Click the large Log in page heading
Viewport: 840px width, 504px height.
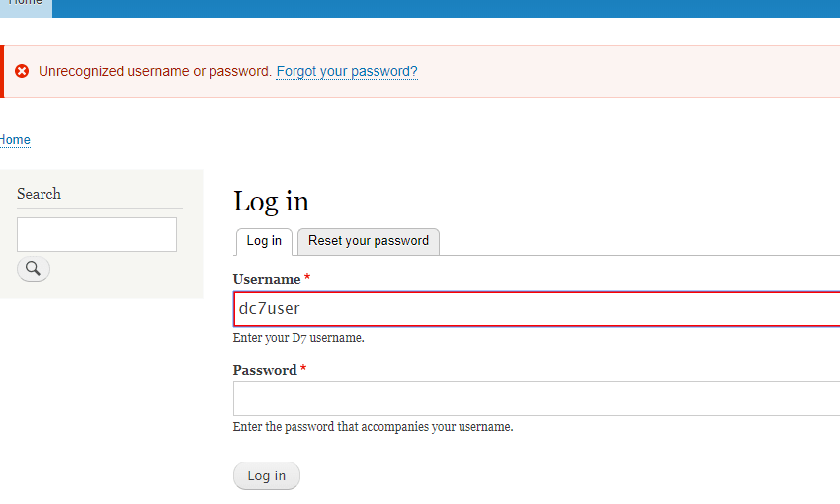click(271, 202)
